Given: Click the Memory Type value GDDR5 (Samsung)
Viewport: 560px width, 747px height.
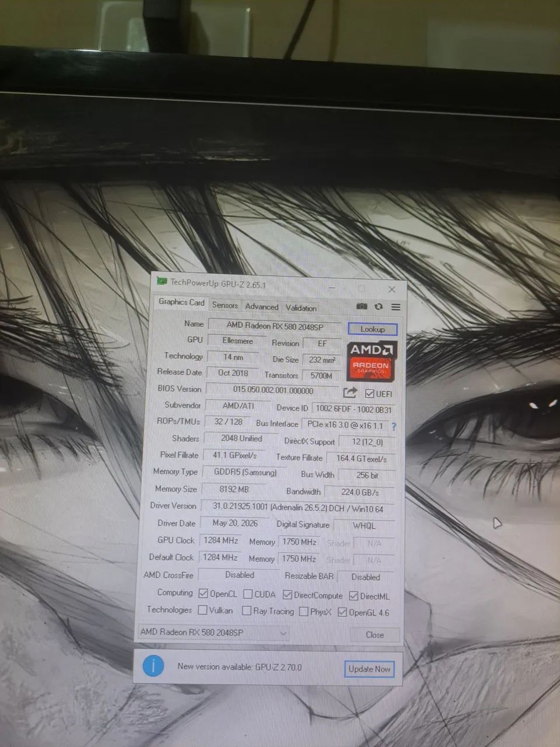Looking at the screenshot, I should coord(245,472).
